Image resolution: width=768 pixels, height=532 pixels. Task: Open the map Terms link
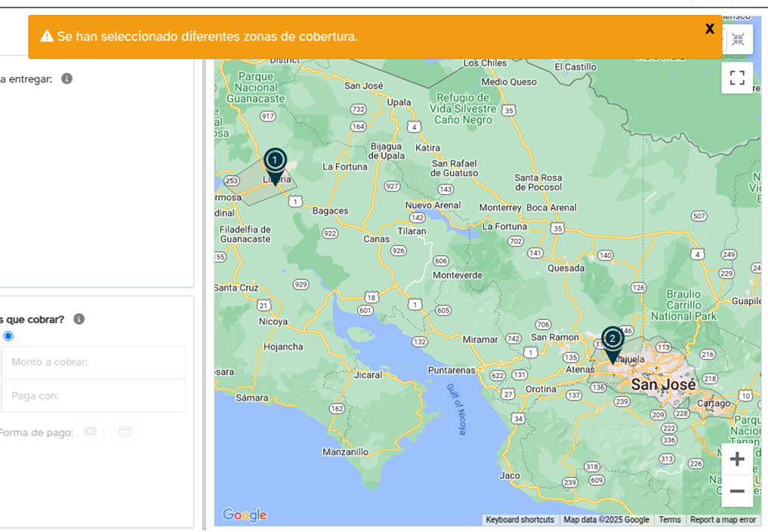pyautogui.click(x=670, y=520)
